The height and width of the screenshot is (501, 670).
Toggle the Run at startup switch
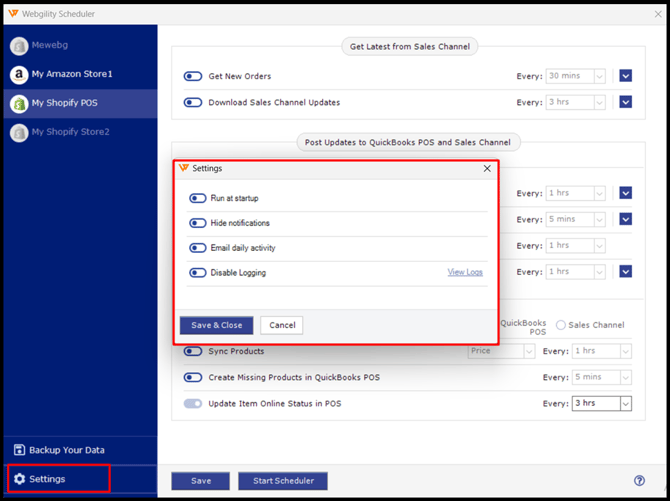click(x=197, y=198)
